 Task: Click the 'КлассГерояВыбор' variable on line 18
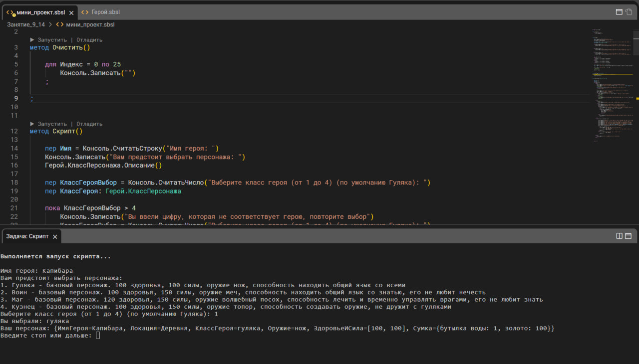pyautogui.click(x=88, y=182)
